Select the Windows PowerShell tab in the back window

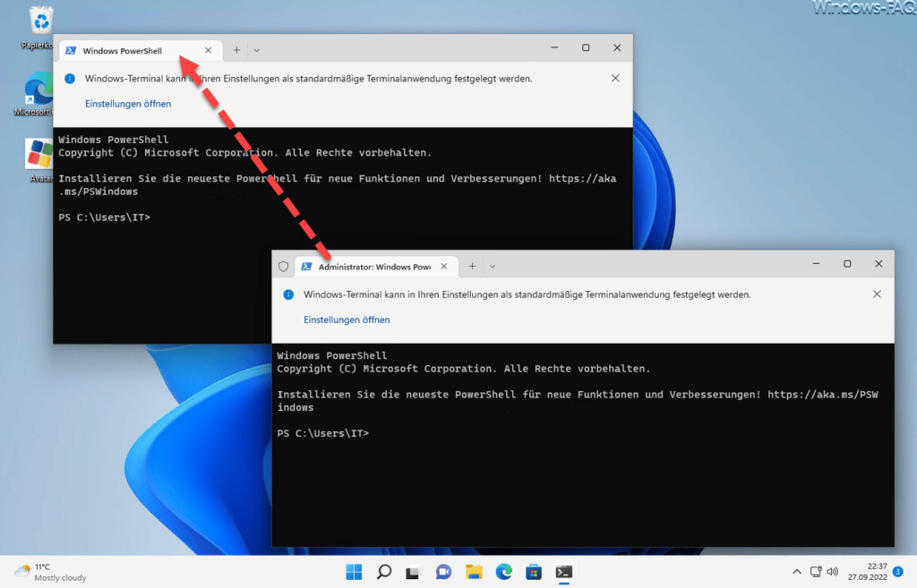coord(141,51)
